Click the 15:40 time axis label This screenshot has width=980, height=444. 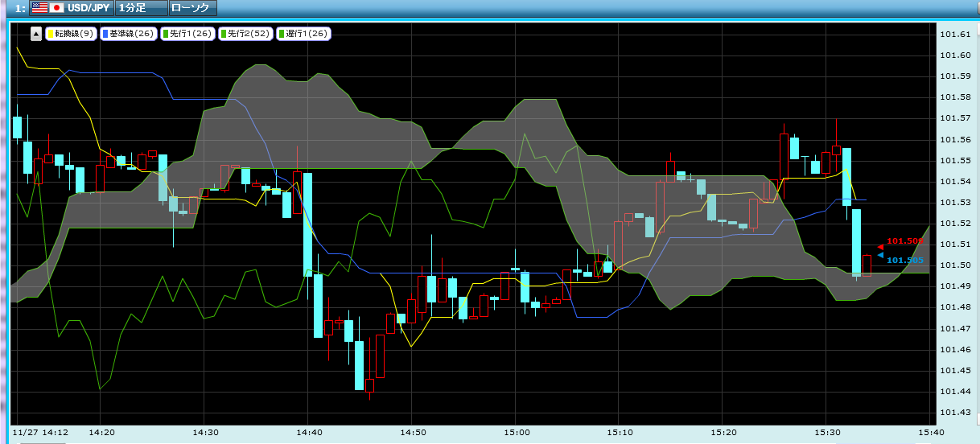931,432
